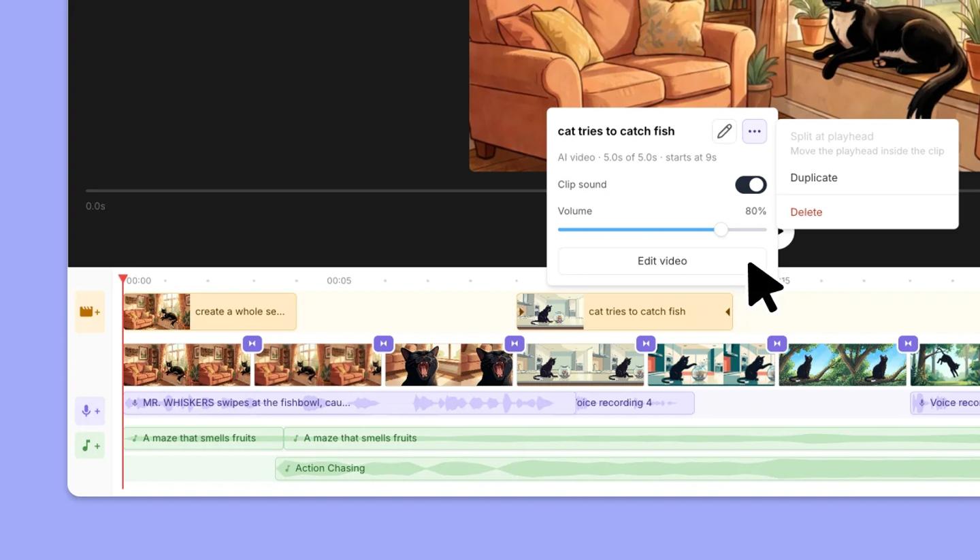Add a voice recording with microphone icon

point(90,411)
